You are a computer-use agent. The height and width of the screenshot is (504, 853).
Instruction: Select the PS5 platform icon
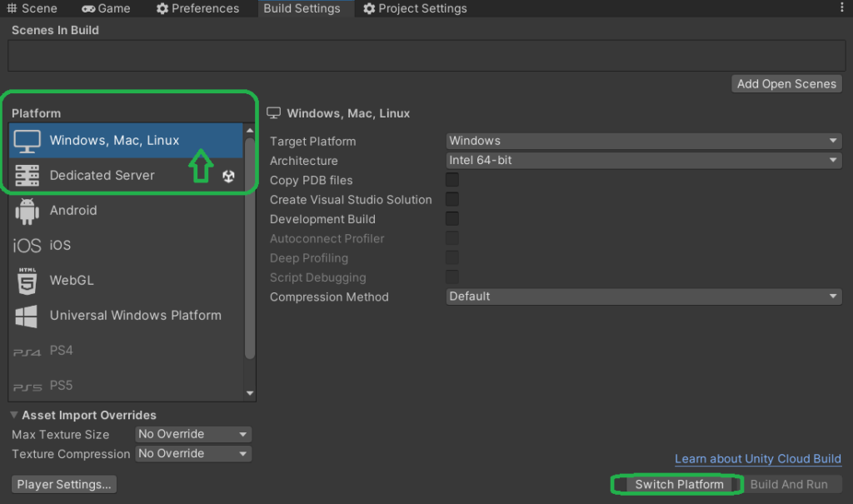click(x=27, y=385)
